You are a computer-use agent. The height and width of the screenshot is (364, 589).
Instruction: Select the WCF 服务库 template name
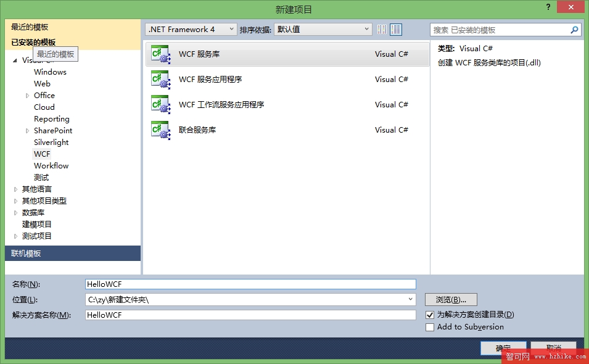point(199,54)
